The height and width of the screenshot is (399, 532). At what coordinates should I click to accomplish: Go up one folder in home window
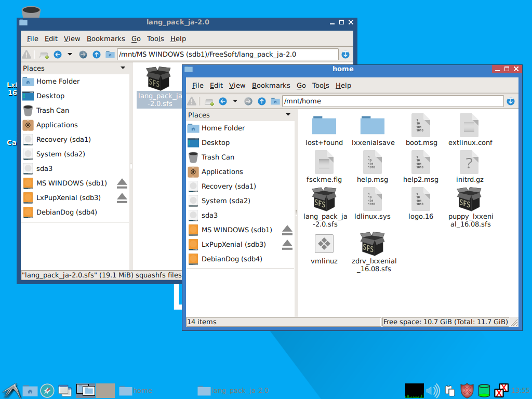[262, 101]
